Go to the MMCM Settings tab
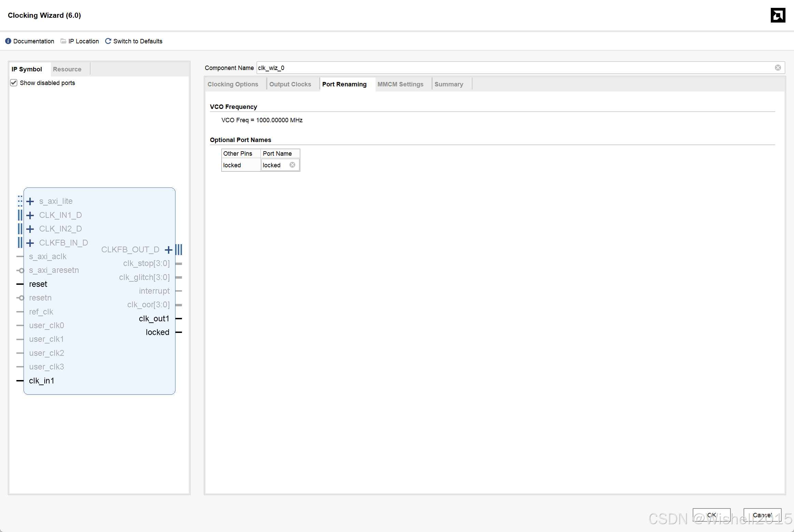794x532 pixels. click(400, 84)
